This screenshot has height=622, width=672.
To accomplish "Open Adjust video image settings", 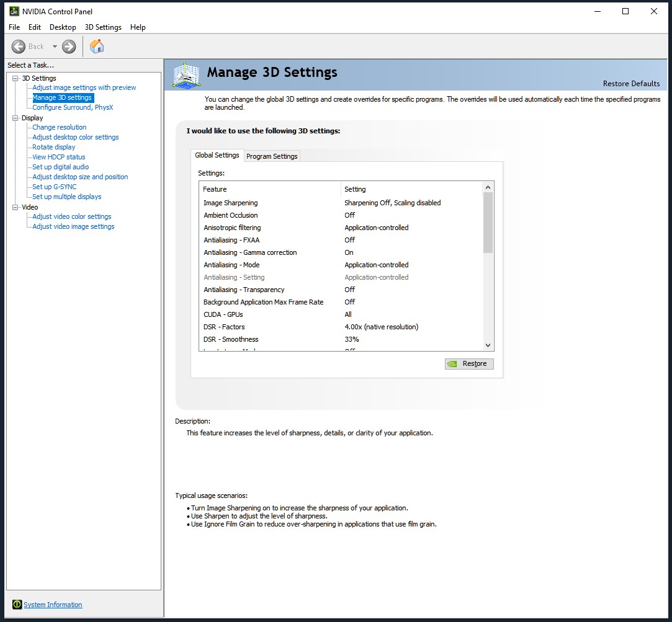I will pos(73,226).
